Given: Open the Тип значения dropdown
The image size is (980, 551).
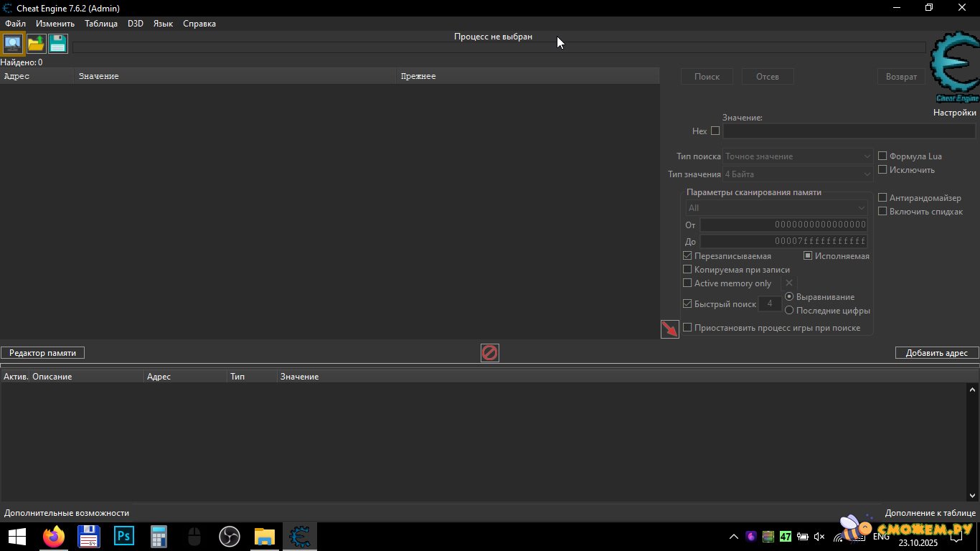Looking at the screenshot, I should (x=798, y=174).
